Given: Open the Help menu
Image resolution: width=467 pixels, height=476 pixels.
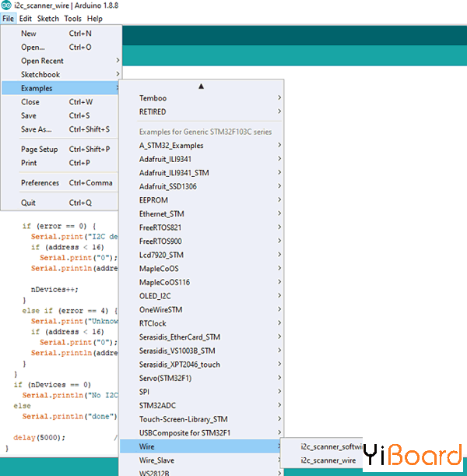Looking at the screenshot, I should click(94, 18).
